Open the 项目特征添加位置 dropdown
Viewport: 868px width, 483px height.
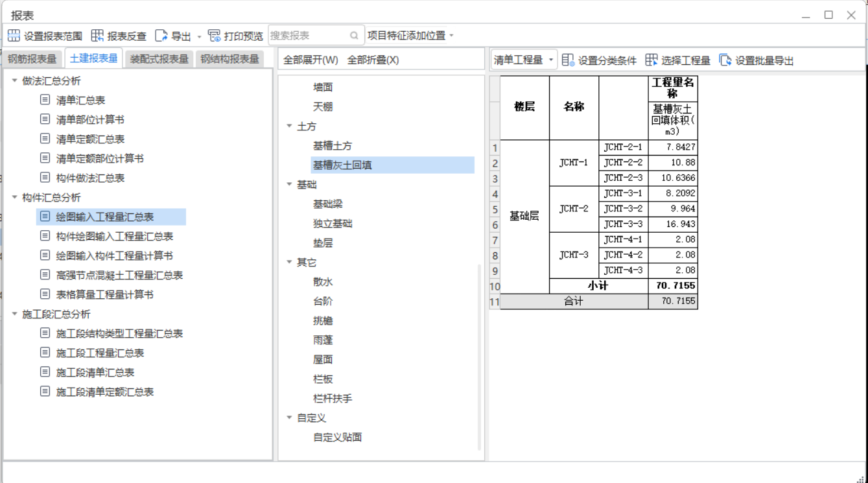click(x=411, y=36)
